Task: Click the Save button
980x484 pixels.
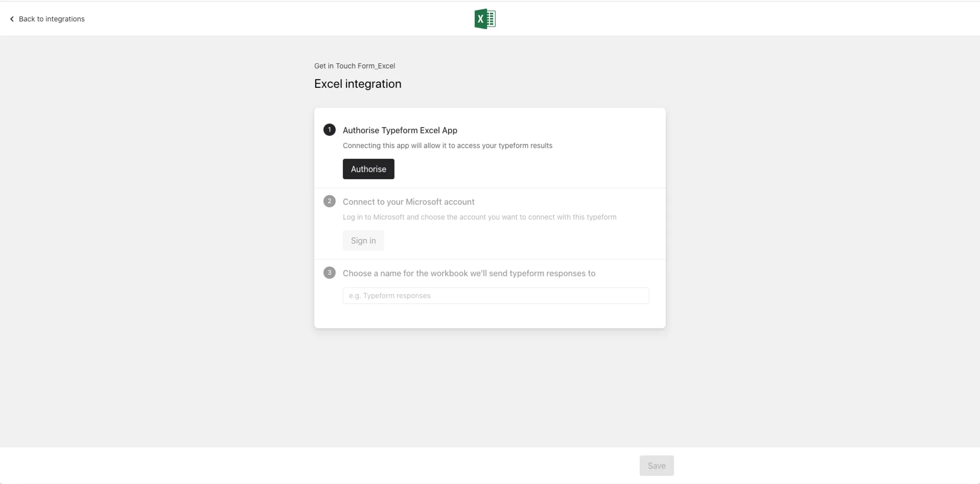Action: point(657,466)
